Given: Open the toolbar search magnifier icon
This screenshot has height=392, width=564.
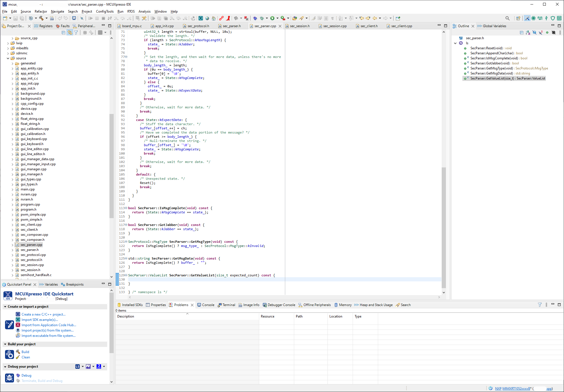Looking at the screenshot, I should pyautogui.click(x=507, y=18).
